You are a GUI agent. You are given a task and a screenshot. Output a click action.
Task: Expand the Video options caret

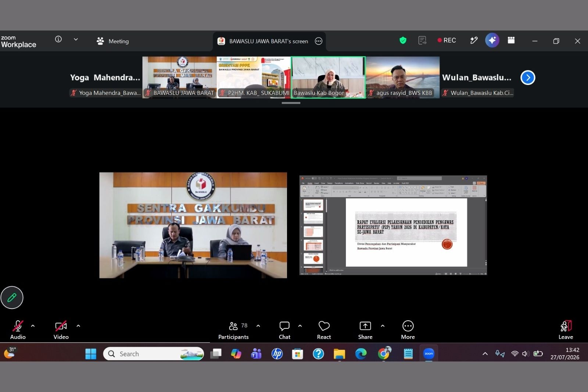click(x=78, y=326)
